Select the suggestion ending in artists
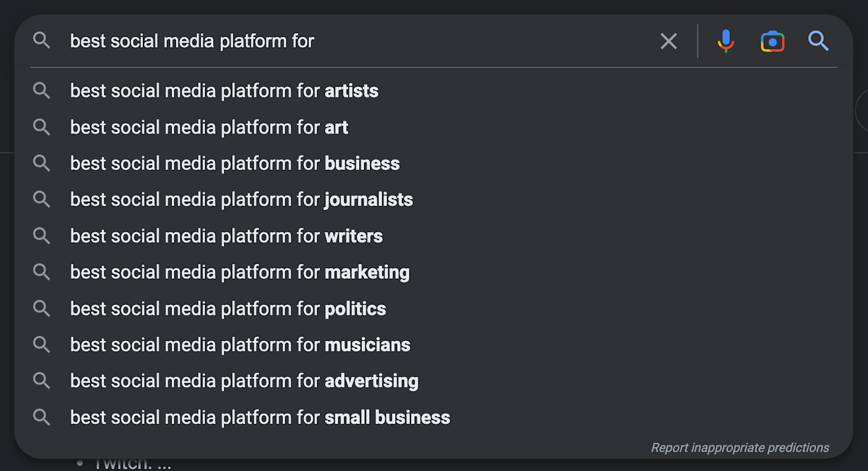 pos(224,91)
